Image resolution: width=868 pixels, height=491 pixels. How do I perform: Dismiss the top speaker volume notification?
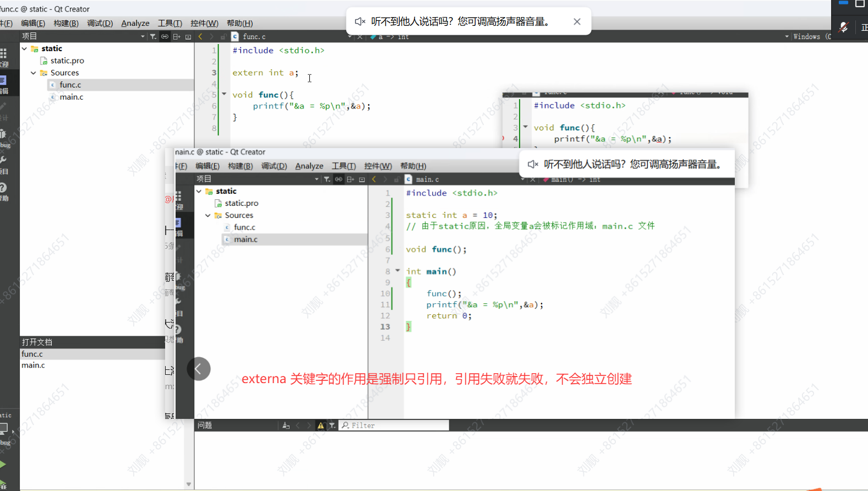[577, 21]
